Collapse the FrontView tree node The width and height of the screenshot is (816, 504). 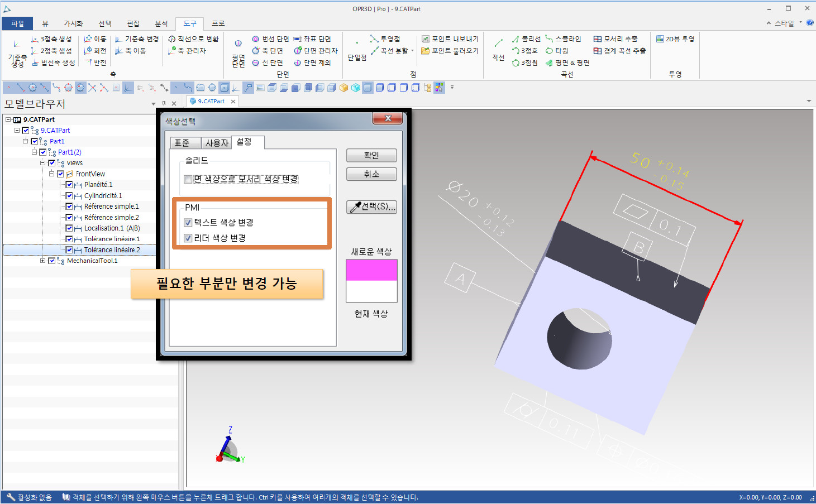pyautogui.click(x=51, y=174)
